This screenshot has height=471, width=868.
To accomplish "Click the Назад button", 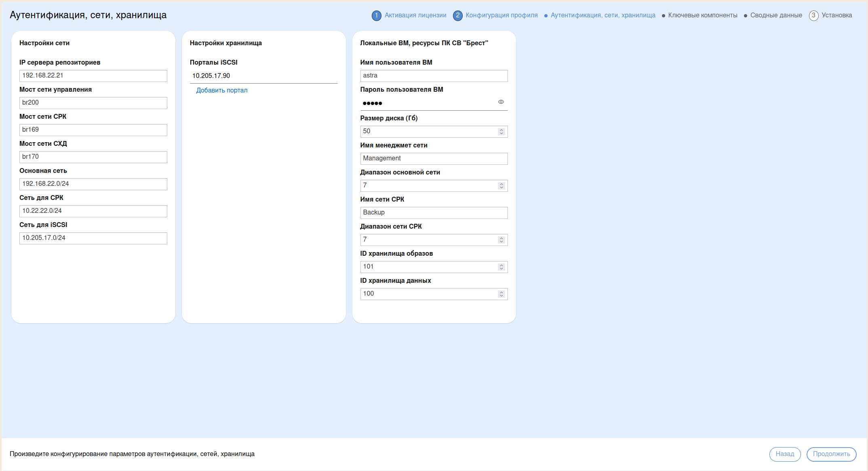I will pos(785,454).
